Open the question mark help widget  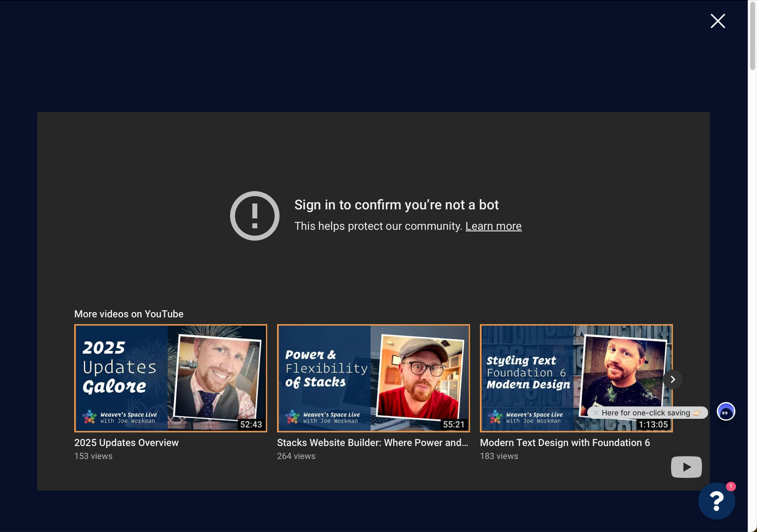coord(716,501)
